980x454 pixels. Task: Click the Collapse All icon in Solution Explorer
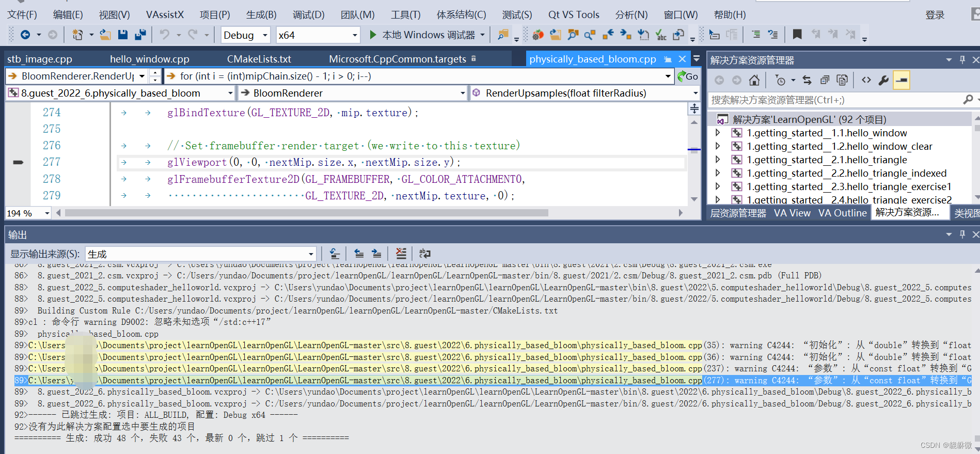click(825, 80)
